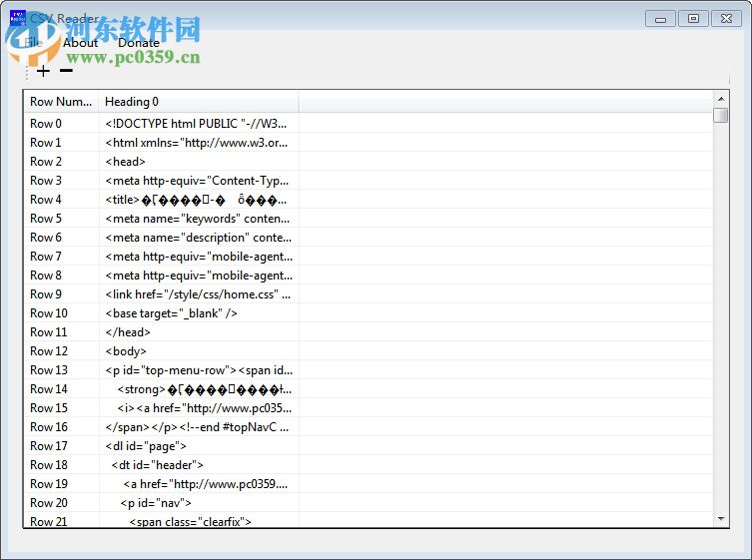
Task: Select the meta name="description" cell
Action: tap(199, 238)
